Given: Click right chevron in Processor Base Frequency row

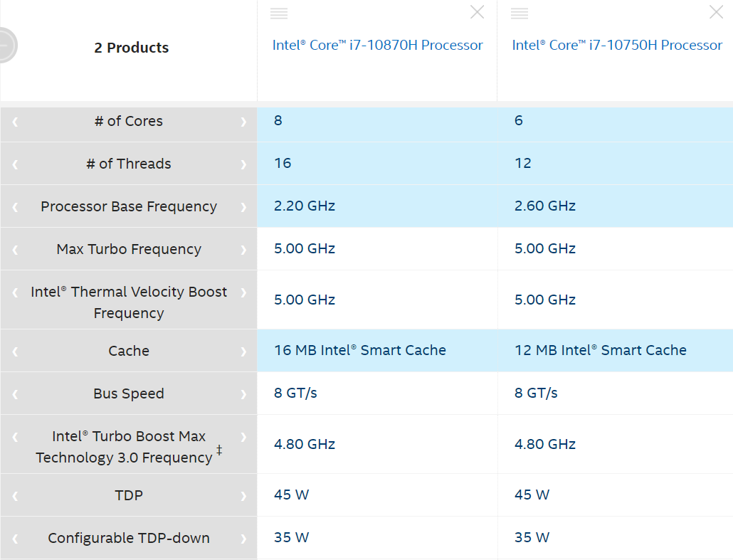Looking at the screenshot, I should [243, 207].
